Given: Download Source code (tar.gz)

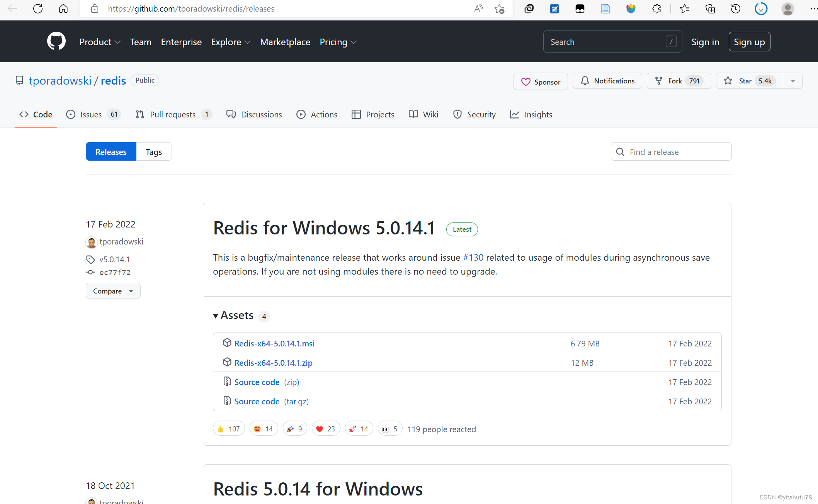Looking at the screenshot, I should (x=271, y=401).
